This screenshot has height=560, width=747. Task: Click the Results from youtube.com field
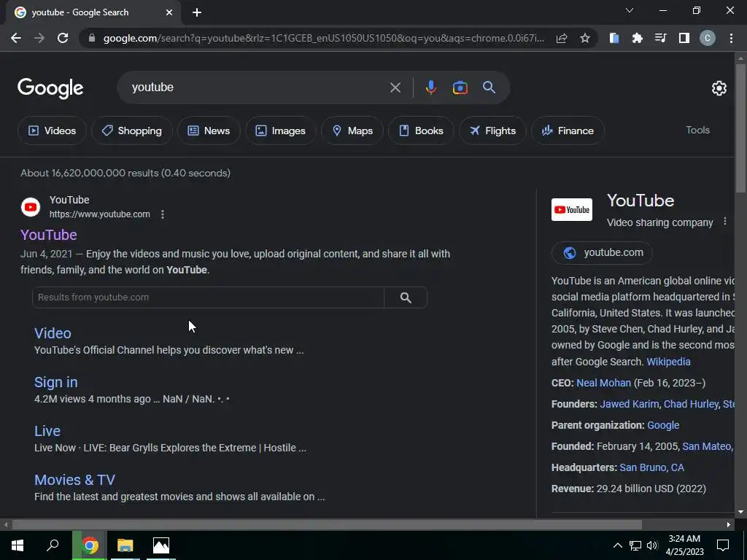(x=208, y=297)
